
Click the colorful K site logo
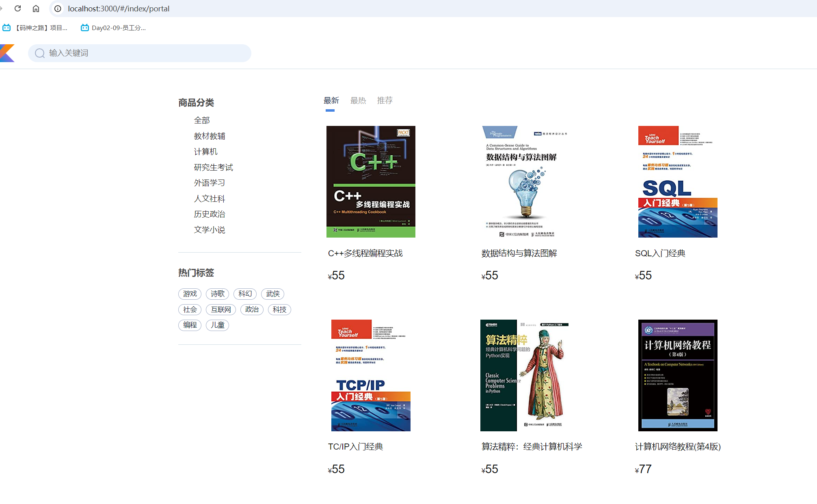6,53
